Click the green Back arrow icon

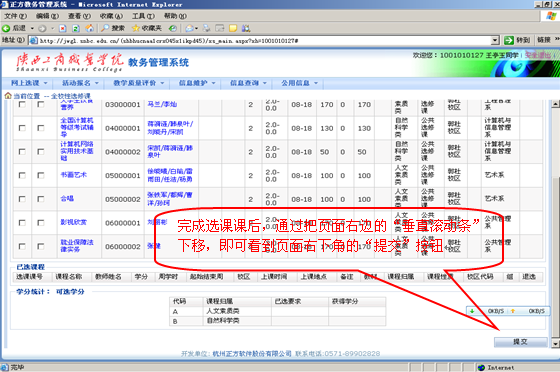tap(6, 28)
